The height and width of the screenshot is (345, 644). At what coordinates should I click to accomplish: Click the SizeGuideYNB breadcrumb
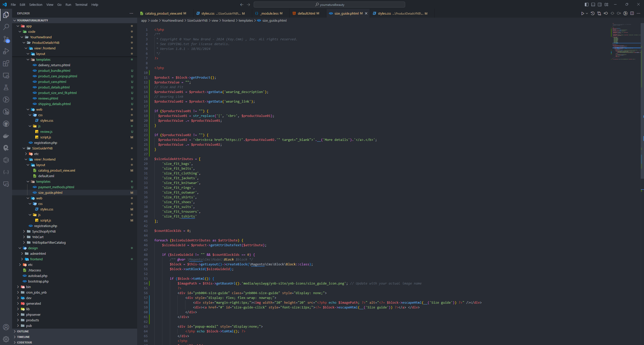click(197, 20)
